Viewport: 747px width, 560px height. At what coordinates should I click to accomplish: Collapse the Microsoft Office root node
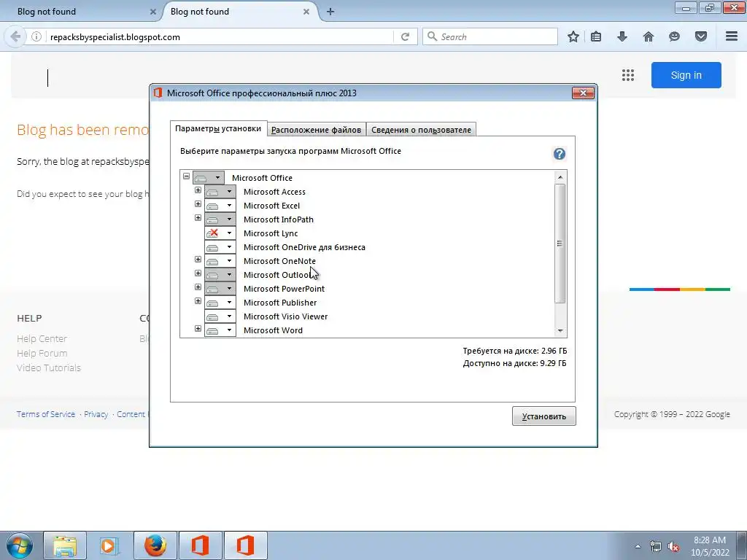(186, 176)
